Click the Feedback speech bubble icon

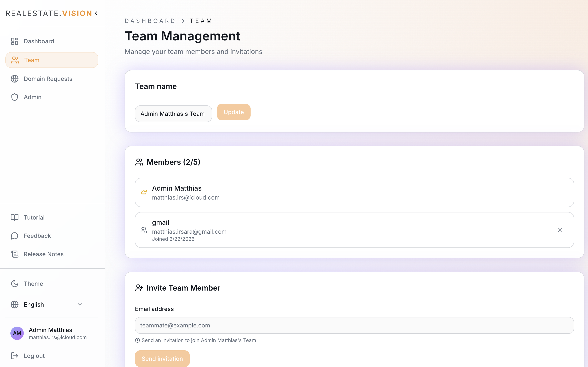click(x=15, y=236)
